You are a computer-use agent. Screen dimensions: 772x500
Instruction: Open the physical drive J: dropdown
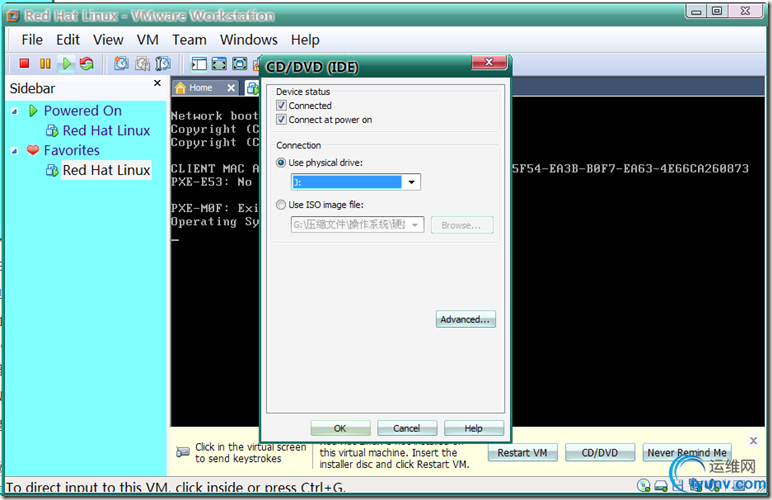point(411,182)
